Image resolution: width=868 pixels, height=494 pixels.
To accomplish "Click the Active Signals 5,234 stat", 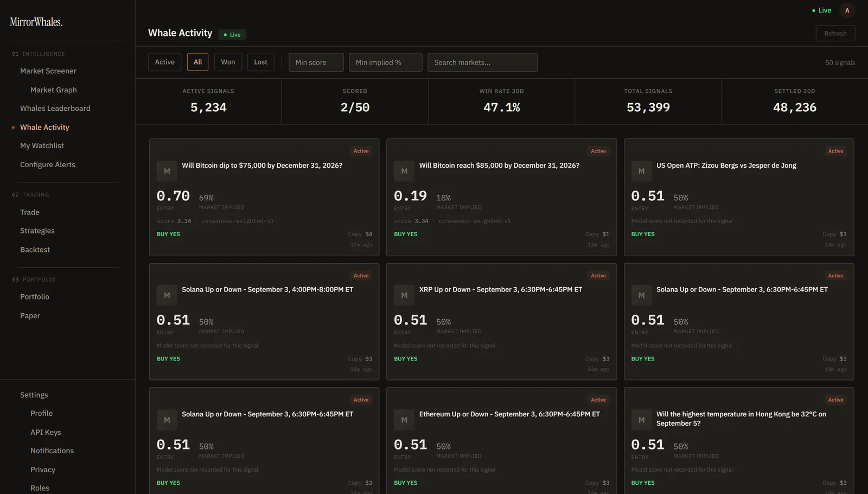I will tap(208, 102).
